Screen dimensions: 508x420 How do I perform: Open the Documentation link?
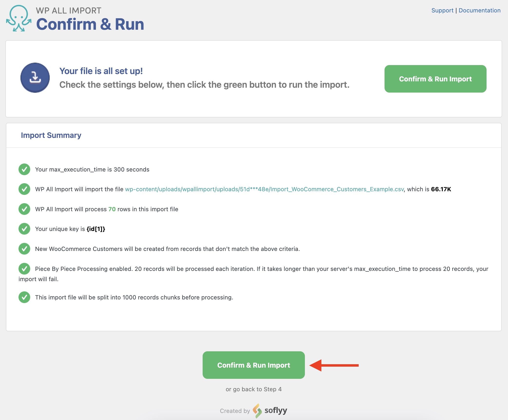coord(479,10)
